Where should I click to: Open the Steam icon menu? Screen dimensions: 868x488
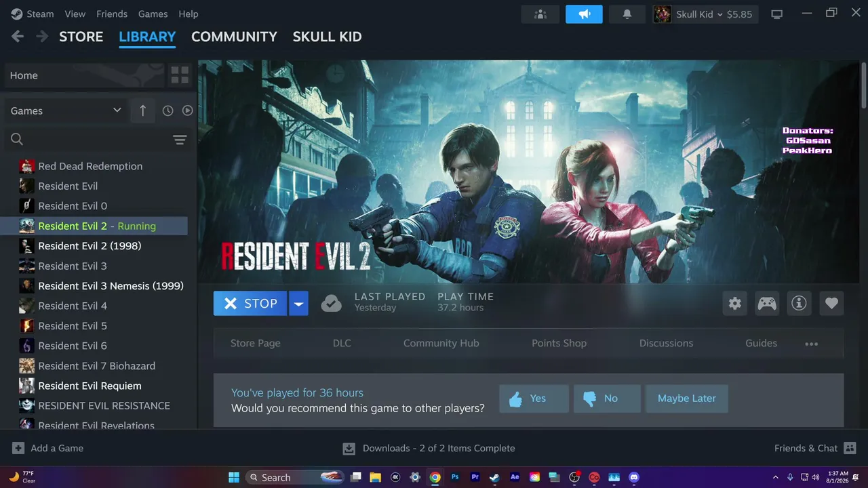click(17, 14)
